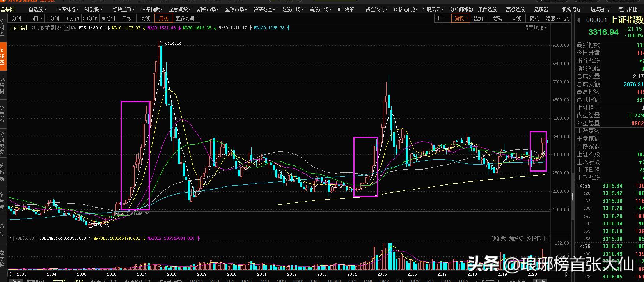Image resolution: width=644 pixels, height=282 pixels.
Task: Switch to 30分钟 period
Action: coord(90,18)
